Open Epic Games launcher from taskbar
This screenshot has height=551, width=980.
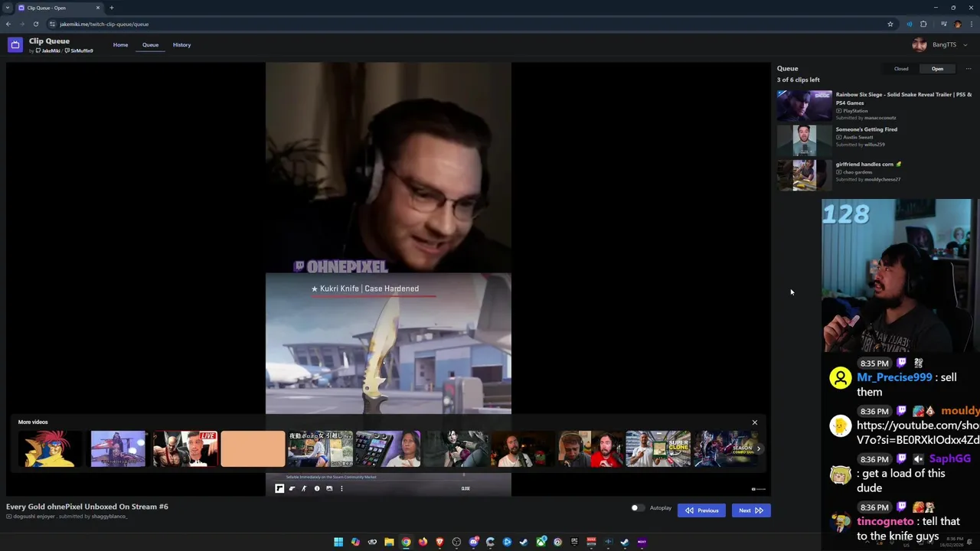tap(574, 542)
